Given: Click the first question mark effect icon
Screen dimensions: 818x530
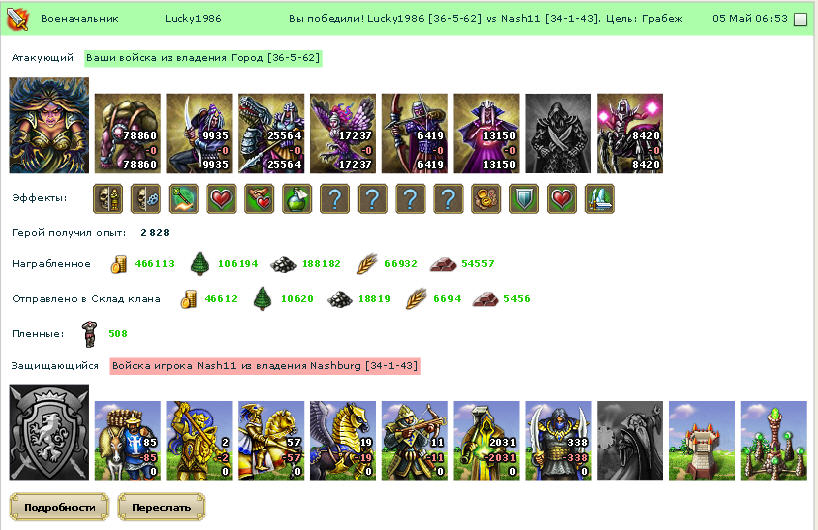Looking at the screenshot, I should pyautogui.click(x=334, y=199).
